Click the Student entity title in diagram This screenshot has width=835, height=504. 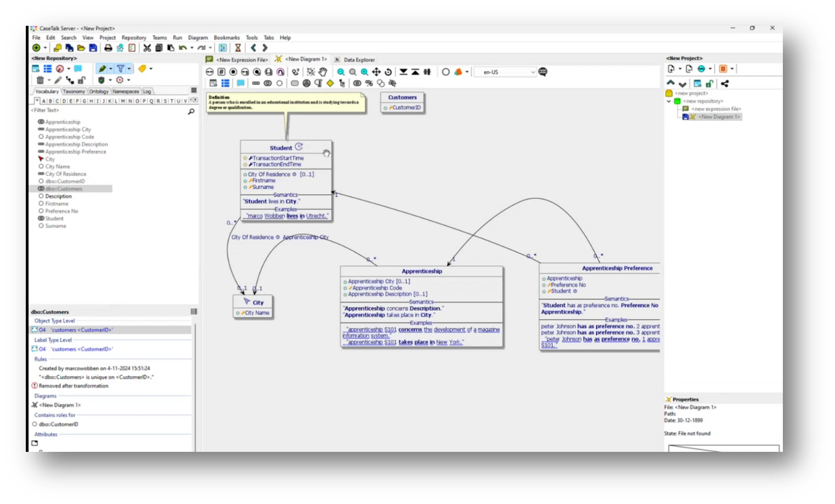(x=281, y=148)
